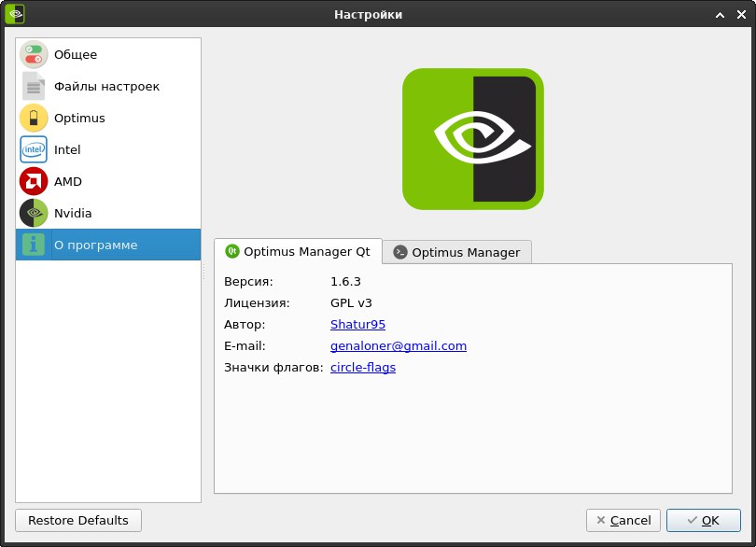This screenshot has height=547, width=756.
Task: Click the Cancel button
Action: [x=623, y=521]
